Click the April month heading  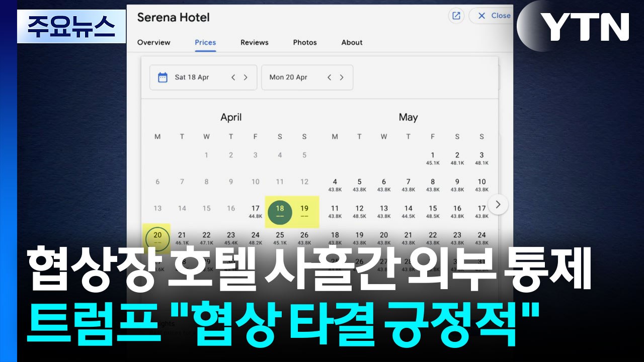(231, 117)
